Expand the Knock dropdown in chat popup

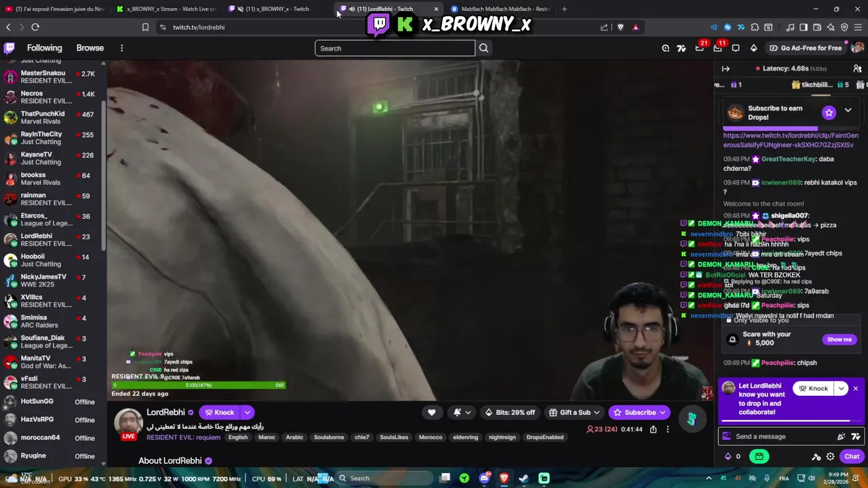click(842, 388)
